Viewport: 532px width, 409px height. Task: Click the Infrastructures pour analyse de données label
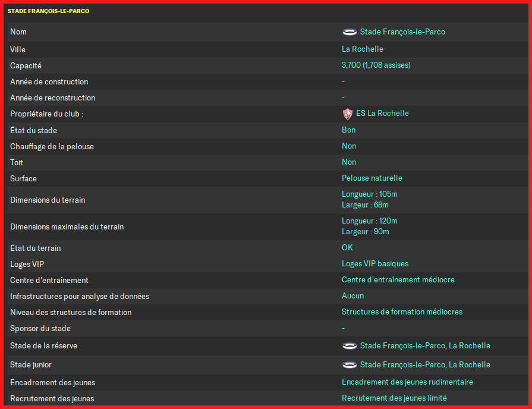coord(80,297)
